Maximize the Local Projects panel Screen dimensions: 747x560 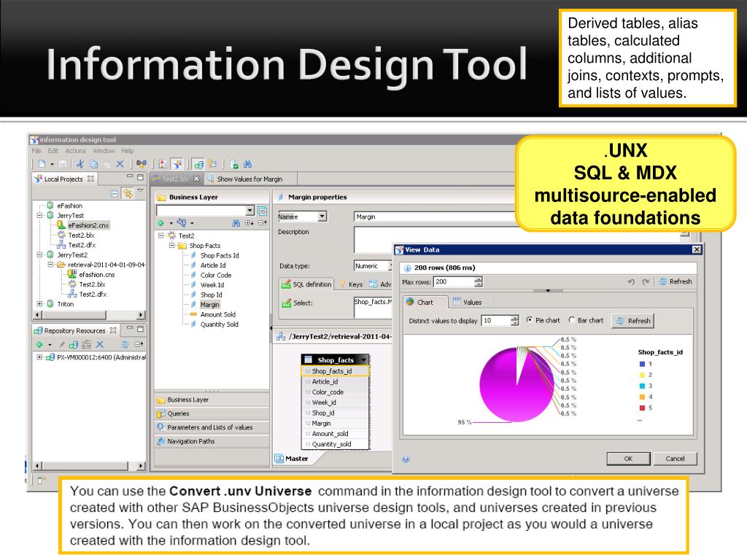140,177
